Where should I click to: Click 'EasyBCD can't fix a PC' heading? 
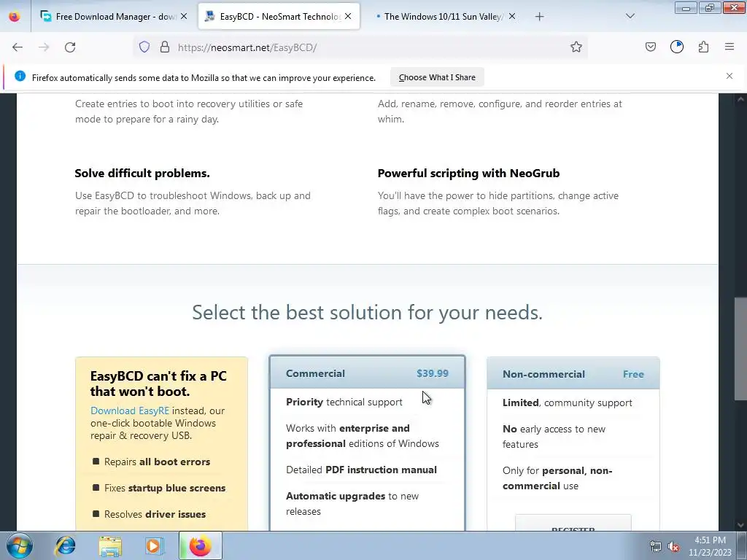point(158,384)
